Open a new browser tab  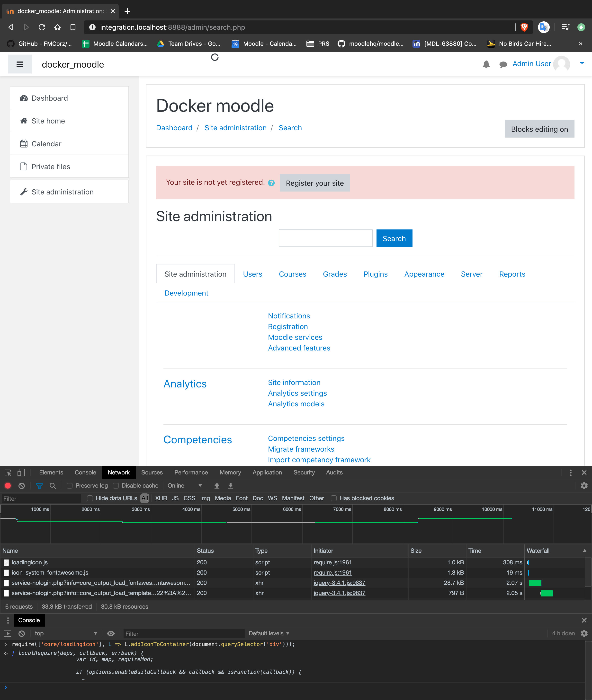click(127, 11)
